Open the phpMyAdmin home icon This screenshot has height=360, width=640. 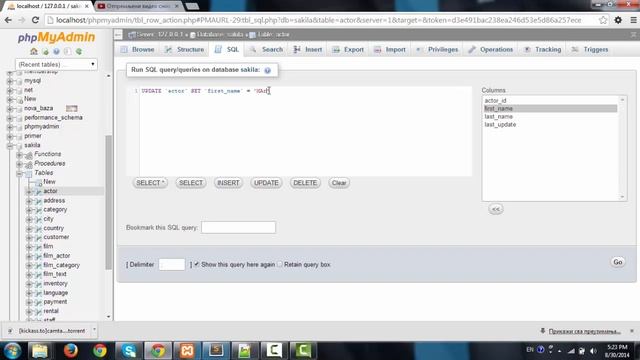pos(34,51)
